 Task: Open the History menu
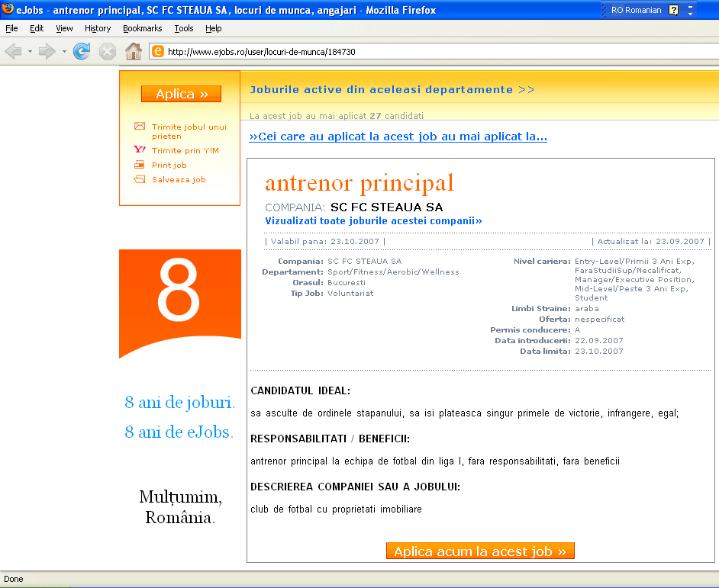pos(98,28)
